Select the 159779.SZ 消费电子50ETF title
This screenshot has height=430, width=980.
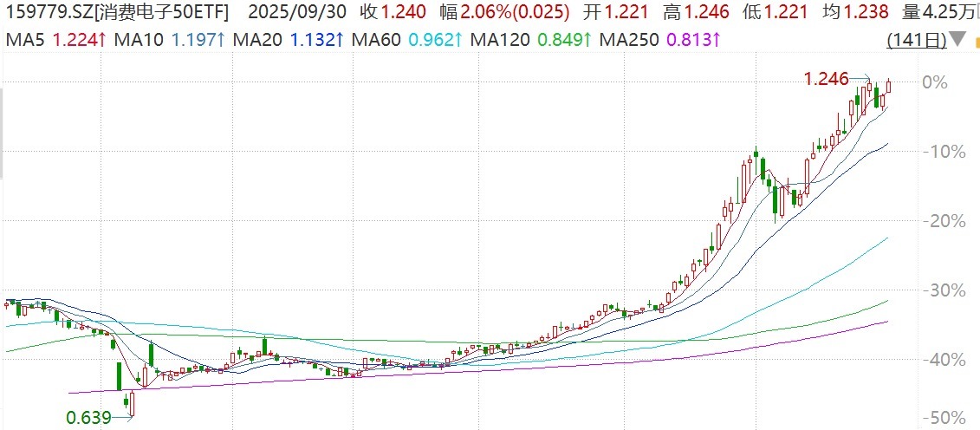pos(118,12)
